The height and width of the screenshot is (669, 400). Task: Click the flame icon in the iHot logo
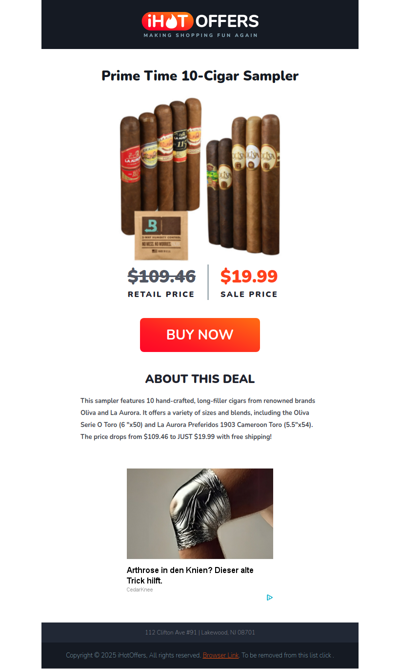pos(171,21)
